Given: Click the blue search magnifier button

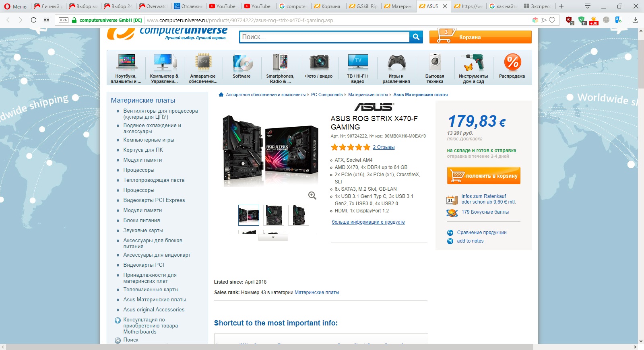Looking at the screenshot, I should coord(416,37).
